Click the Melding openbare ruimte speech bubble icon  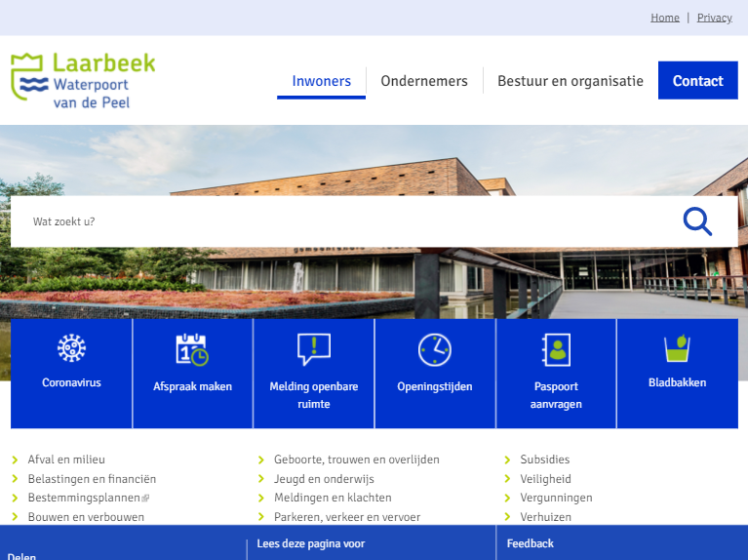click(313, 350)
